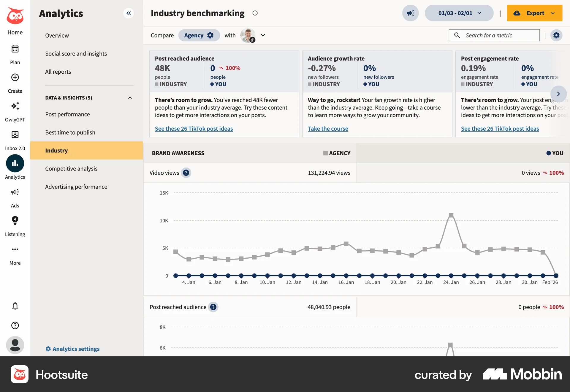570x392 pixels.
Task: Switch to the Overview report
Action: (x=57, y=35)
